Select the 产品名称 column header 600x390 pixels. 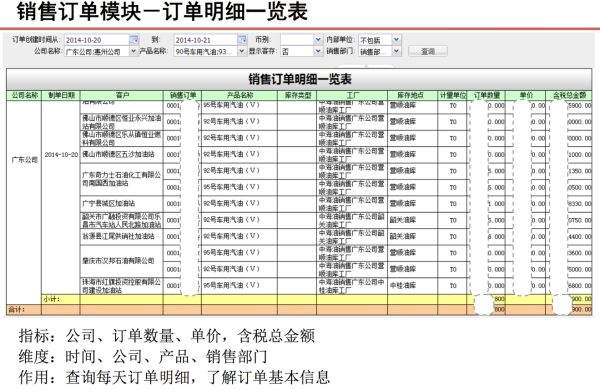point(240,95)
